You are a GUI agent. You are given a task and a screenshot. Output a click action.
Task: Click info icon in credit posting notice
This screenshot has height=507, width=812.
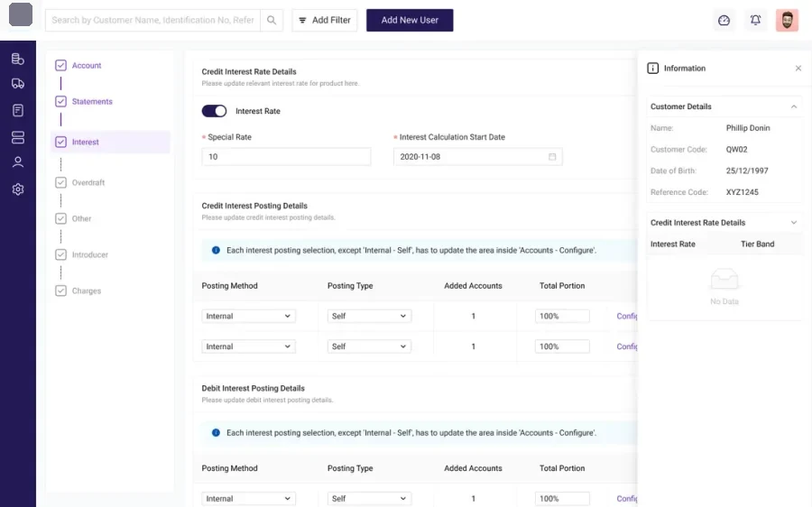[216, 250]
